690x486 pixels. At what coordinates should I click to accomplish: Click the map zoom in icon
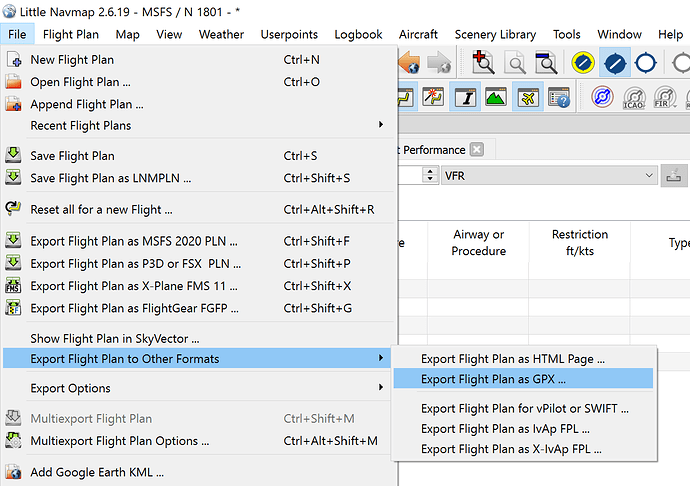[484, 63]
